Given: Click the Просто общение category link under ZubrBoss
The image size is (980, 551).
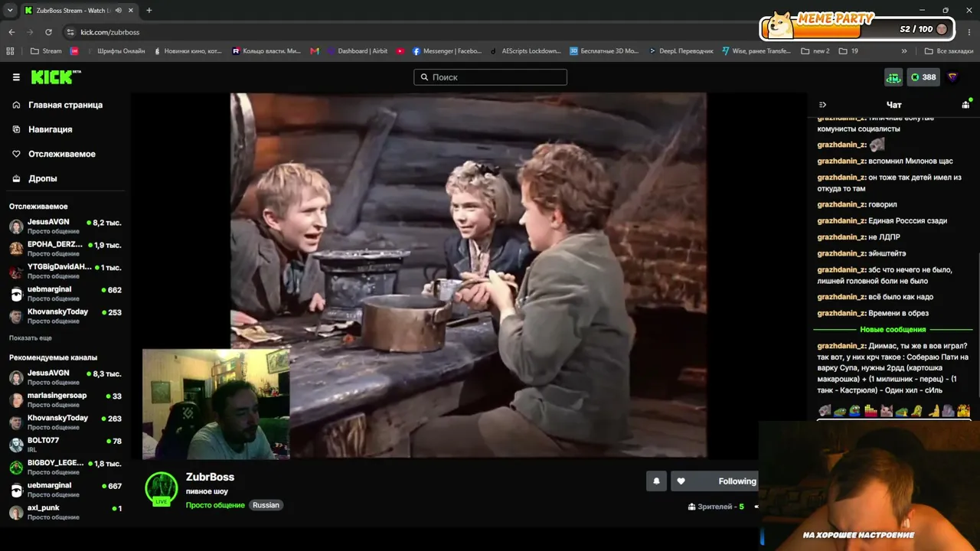Looking at the screenshot, I should 215,505.
